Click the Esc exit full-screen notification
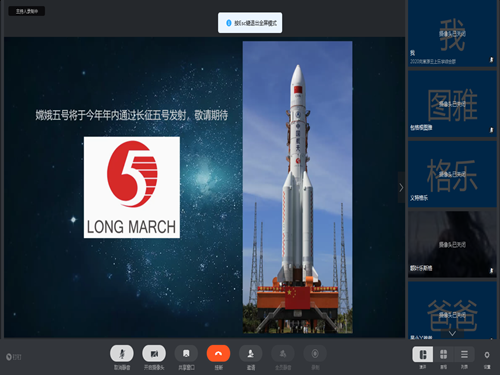The height and width of the screenshot is (375, 500). pyautogui.click(x=250, y=23)
